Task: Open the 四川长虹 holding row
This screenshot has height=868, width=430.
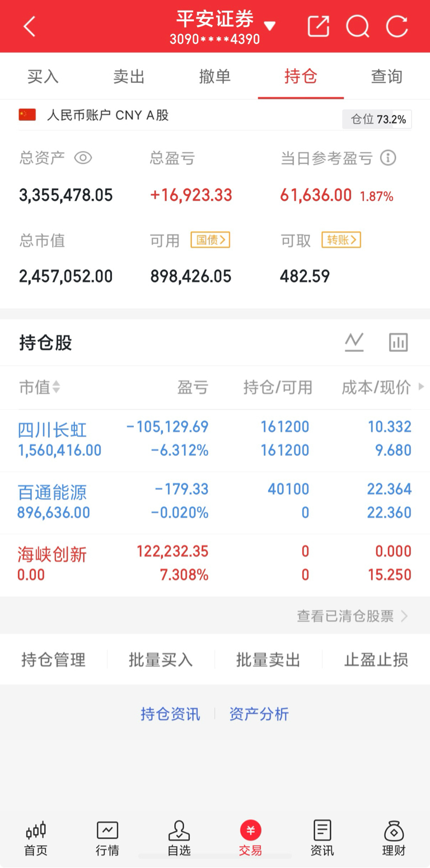Action: (x=215, y=440)
